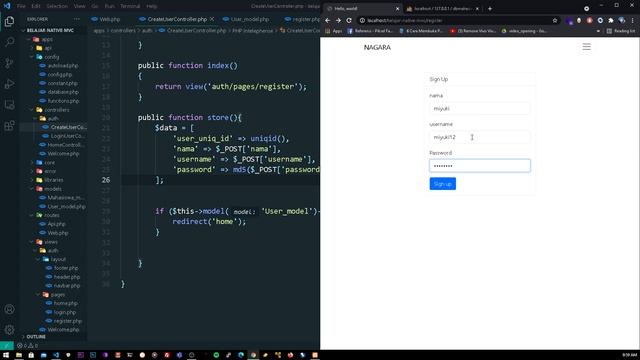Go forward in the Chrome browser
The height and width of the screenshot is (360, 640).
click(x=338, y=20)
